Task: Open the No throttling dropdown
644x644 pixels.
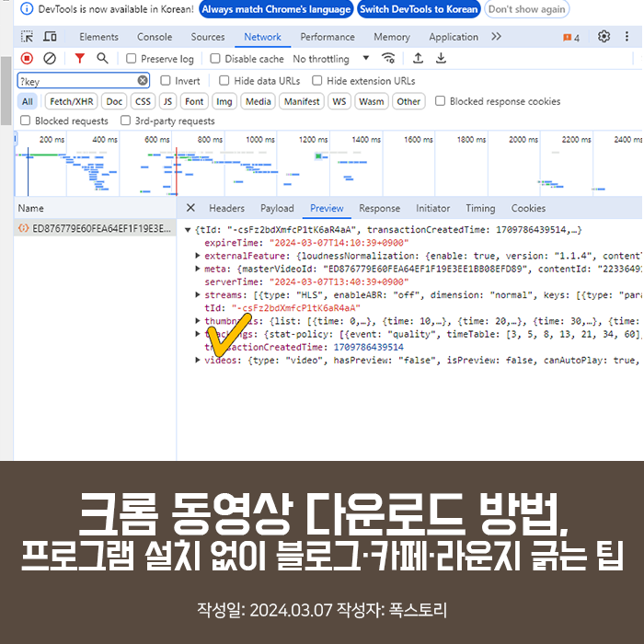Action: pyautogui.click(x=331, y=59)
